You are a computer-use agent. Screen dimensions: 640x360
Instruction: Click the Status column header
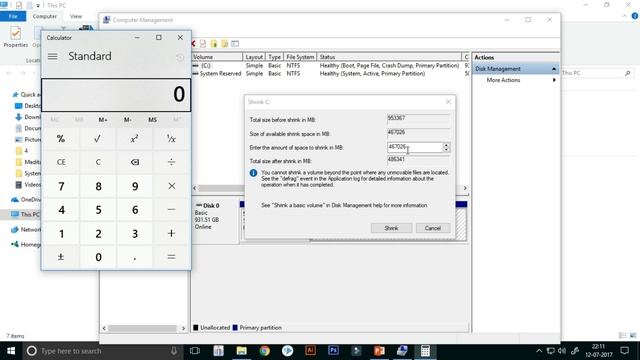(x=389, y=57)
